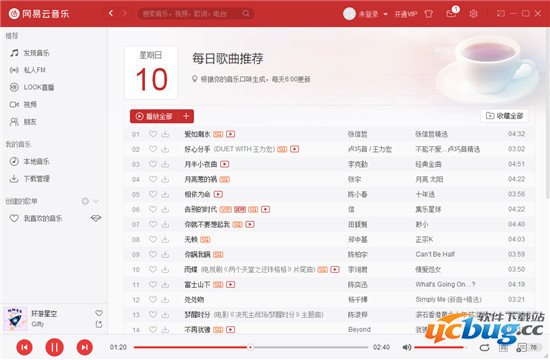Like the song 雨蝶 with heart
This screenshot has height=360, width=550.
click(x=153, y=269)
